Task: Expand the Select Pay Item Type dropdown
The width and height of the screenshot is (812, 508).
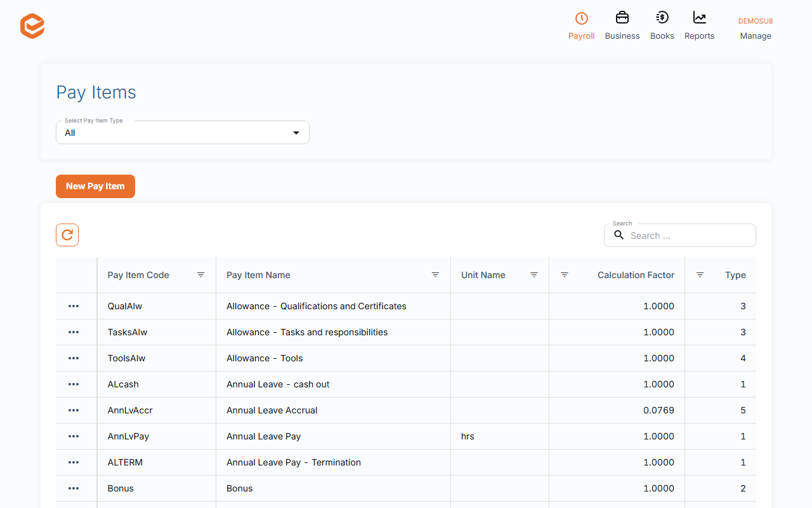Action: click(183, 133)
